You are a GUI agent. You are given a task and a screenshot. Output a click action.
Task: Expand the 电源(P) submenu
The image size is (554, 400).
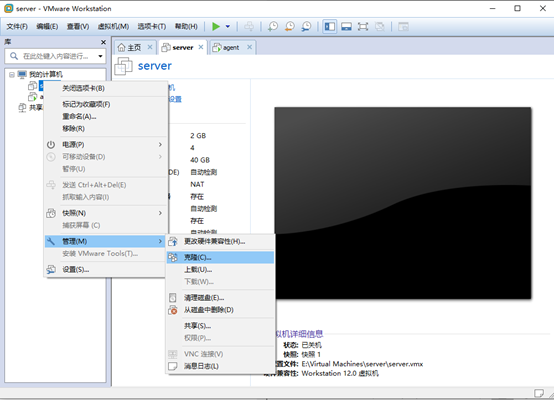coord(106,145)
